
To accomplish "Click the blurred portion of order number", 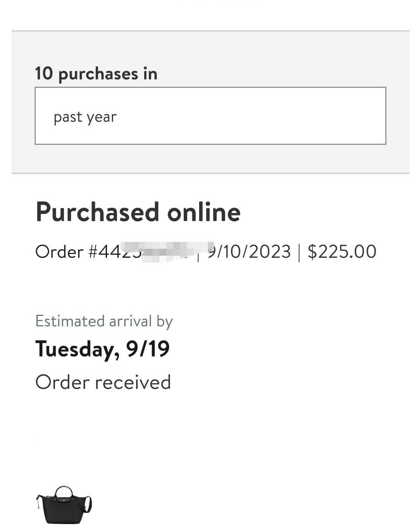I will [x=168, y=252].
